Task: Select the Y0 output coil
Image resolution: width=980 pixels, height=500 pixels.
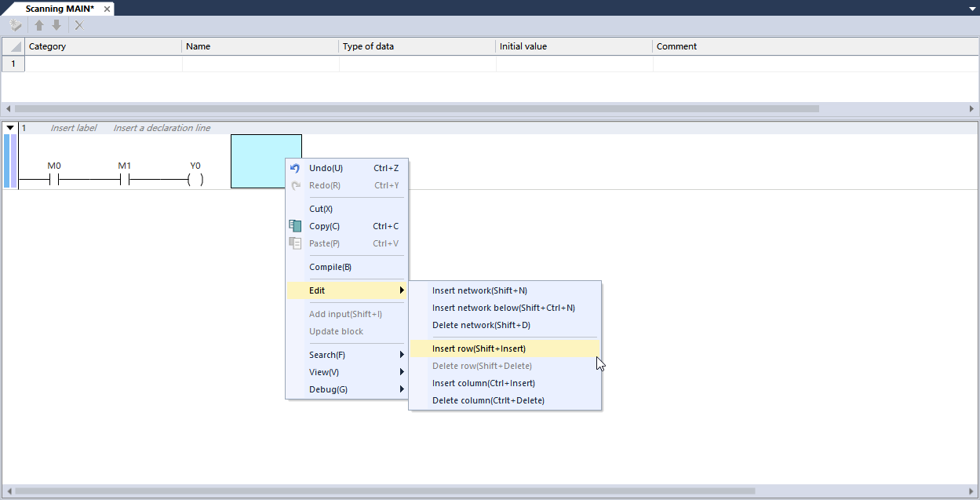Action: point(195,180)
